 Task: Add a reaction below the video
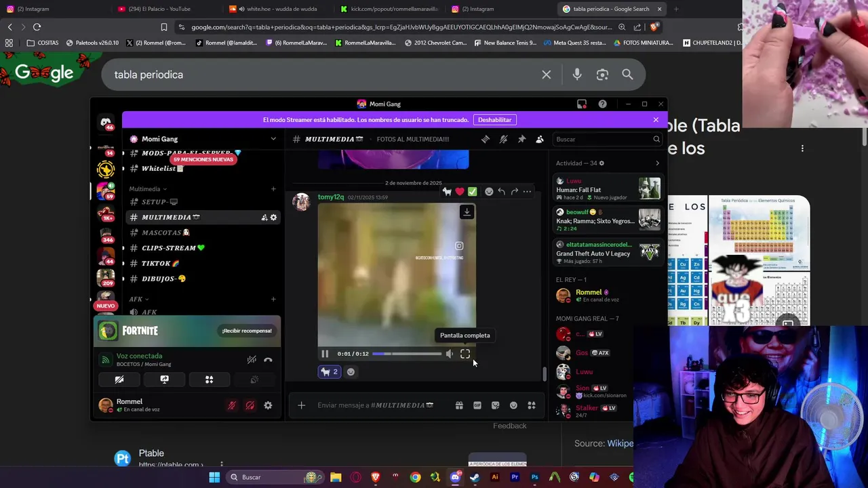pos(351,371)
